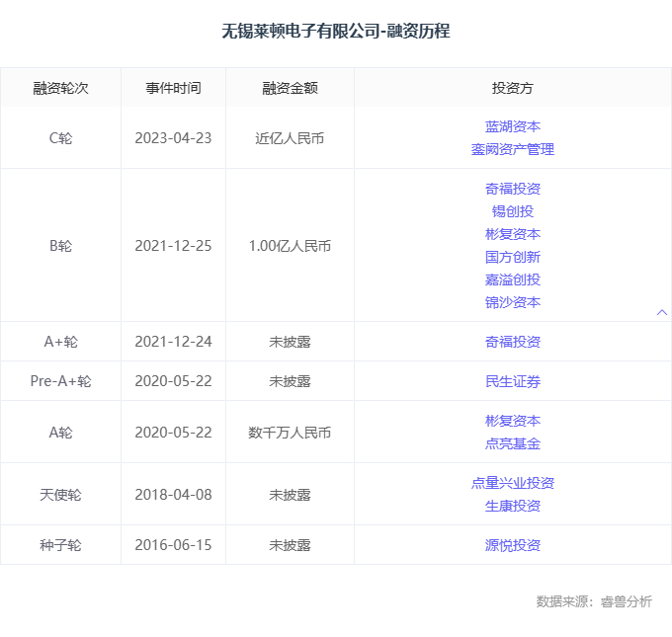
Task: Click 未披露 in the 种子轮 row
Action: pyautogui.click(x=290, y=545)
